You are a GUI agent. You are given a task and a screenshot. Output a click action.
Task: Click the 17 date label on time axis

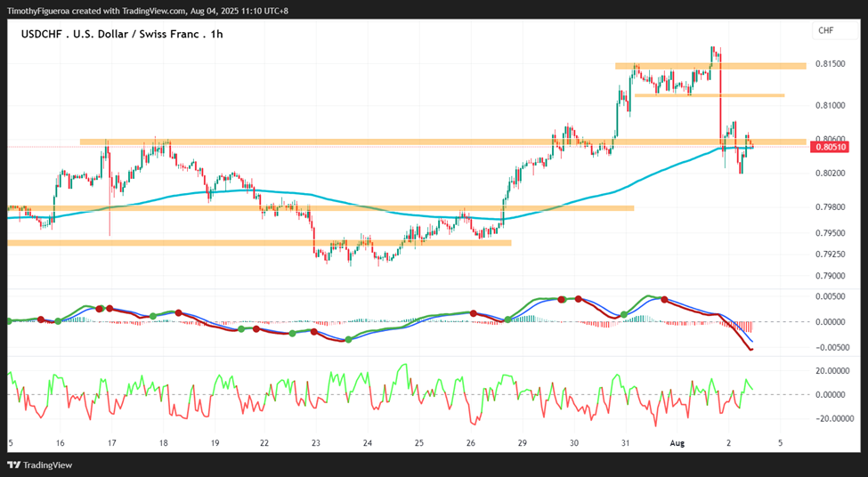[x=111, y=443]
